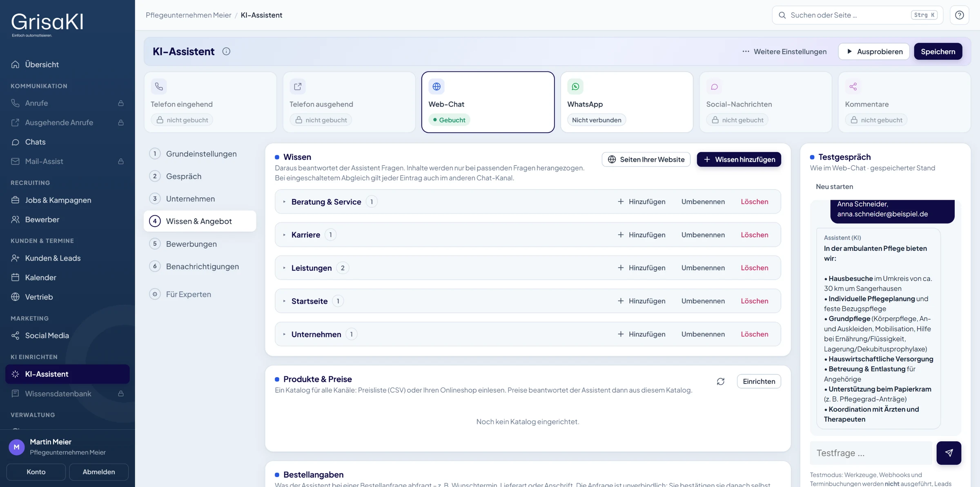
Task: Open Social Media in the sidebar
Action: pos(67,335)
